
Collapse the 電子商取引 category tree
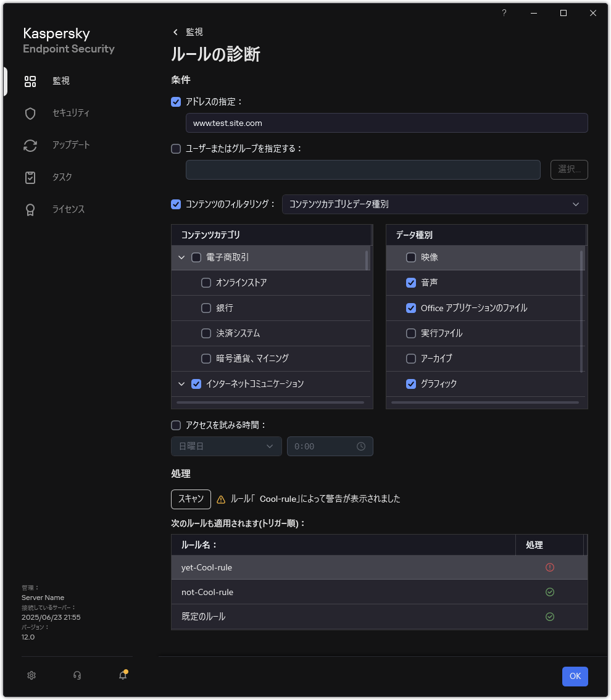(x=181, y=257)
